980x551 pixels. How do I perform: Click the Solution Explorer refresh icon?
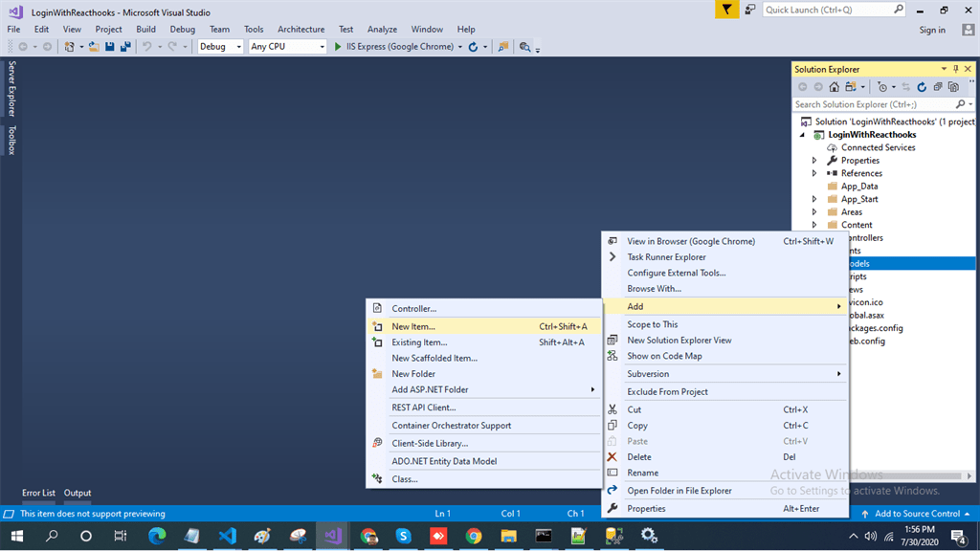pyautogui.click(x=922, y=87)
